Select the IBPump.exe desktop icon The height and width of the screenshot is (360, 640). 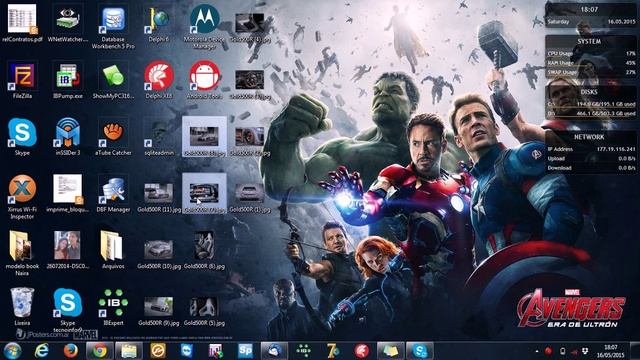point(68,80)
